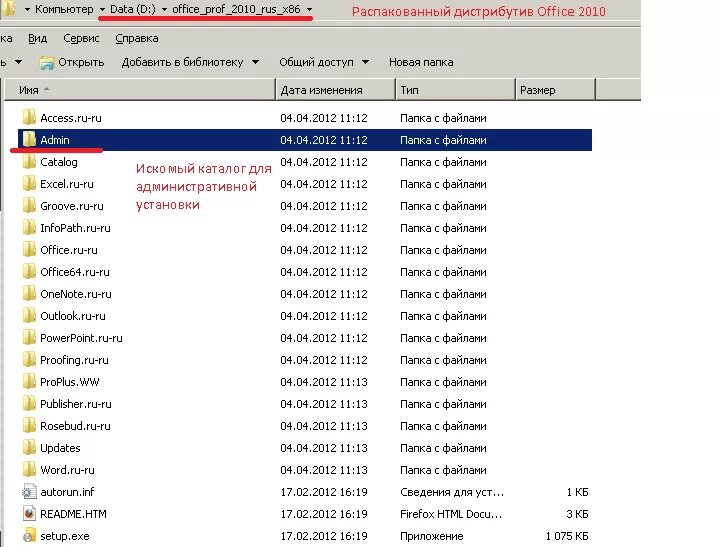Screen dimensions: 721x547
Task: Select the Catalog folder name
Action: (59, 162)
